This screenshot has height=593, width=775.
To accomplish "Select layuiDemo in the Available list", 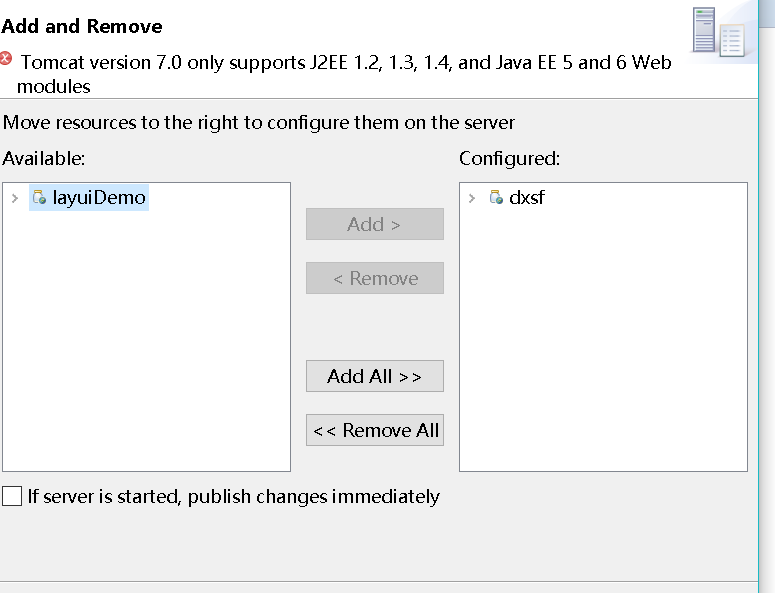I will [99, 197].
